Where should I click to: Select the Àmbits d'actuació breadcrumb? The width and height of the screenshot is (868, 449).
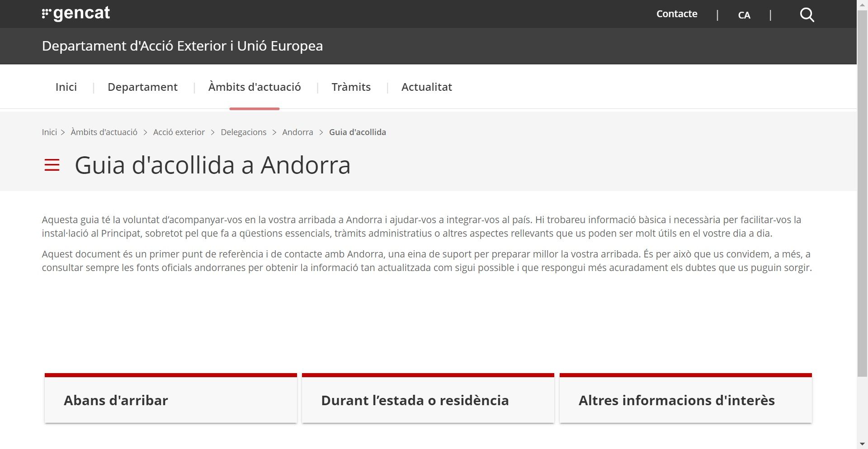click(x=104, y=132)
